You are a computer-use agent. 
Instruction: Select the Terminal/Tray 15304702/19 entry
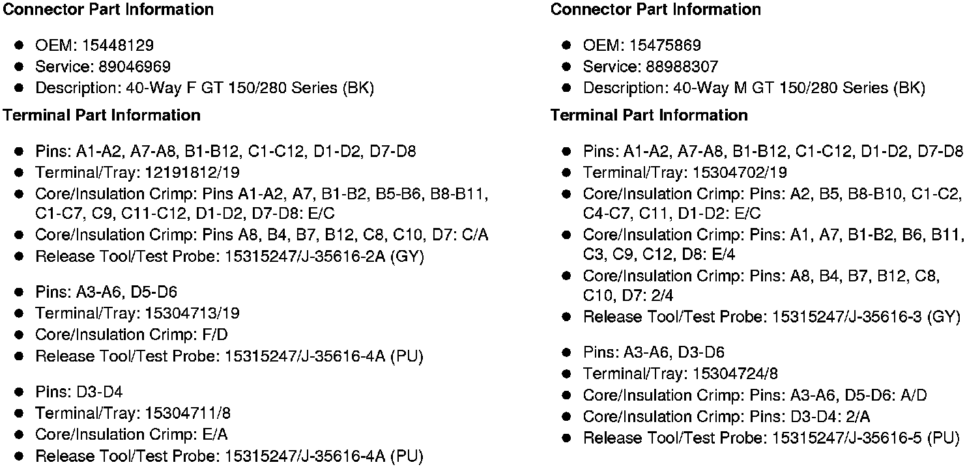tap(685, 173)
